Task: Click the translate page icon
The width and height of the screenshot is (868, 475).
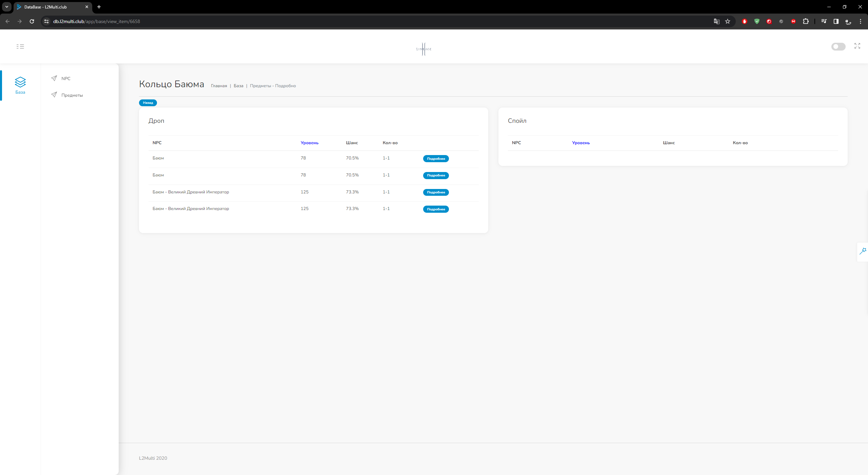Action: pos(716,21)
